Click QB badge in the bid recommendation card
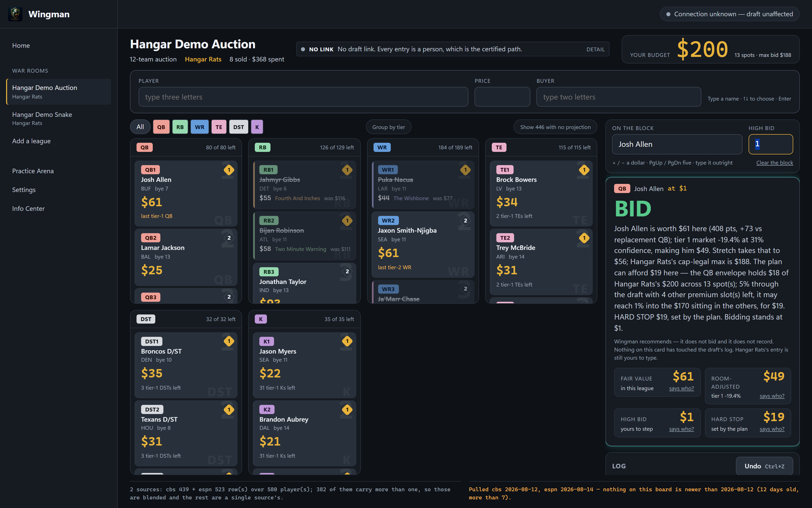Screen dimensions: 812x508 tap(622, 188)
